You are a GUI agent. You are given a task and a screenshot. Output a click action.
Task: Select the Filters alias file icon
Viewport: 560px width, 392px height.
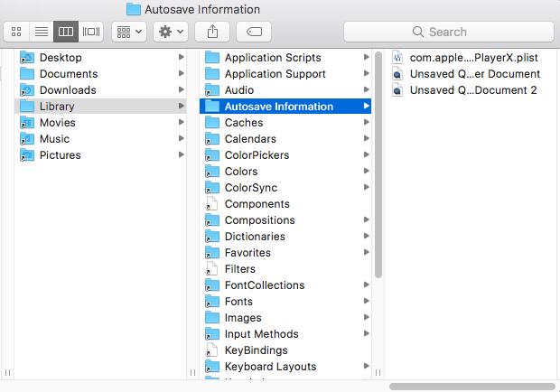click(211, 269)
